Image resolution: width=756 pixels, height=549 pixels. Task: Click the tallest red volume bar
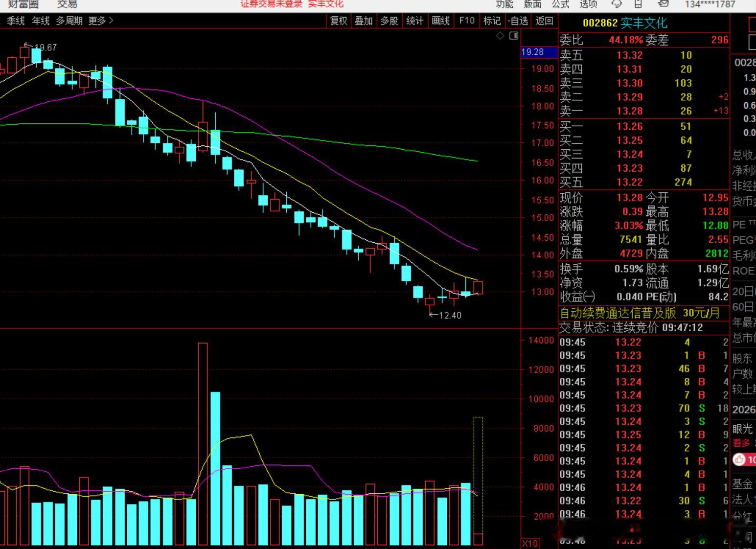[x=203, y=444]
